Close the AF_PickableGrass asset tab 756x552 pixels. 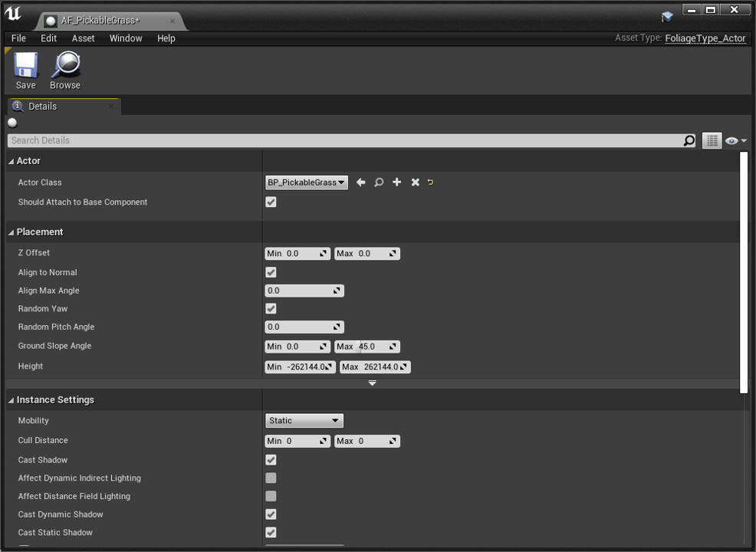click(172, 21)
